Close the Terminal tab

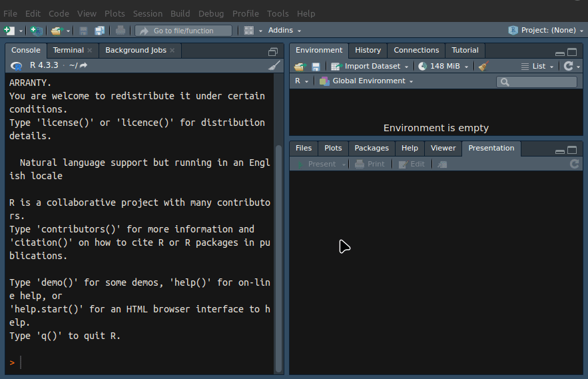coord(90,51)
